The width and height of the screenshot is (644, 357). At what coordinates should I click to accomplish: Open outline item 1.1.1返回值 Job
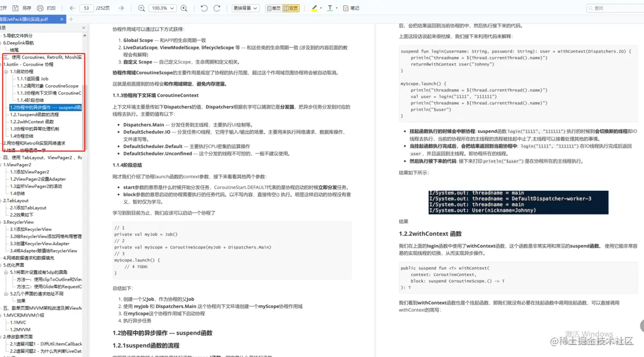(32, 78)
